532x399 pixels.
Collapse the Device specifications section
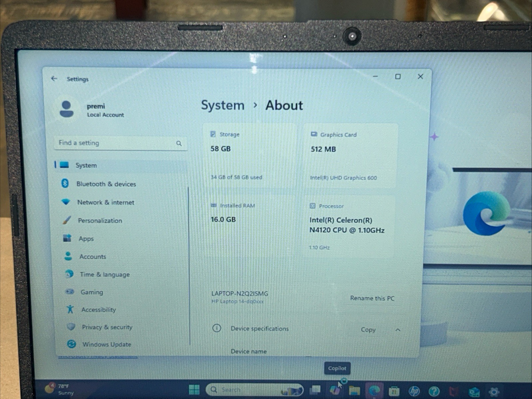click(398, 330)
